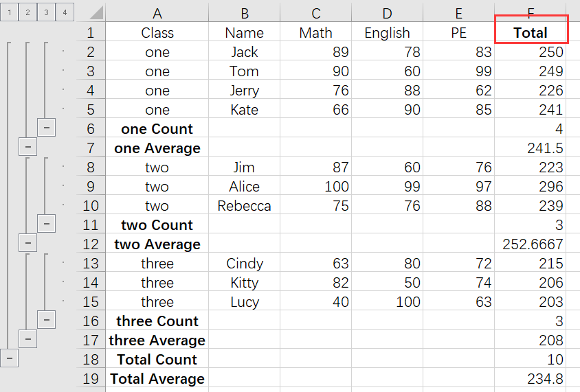Show all detail with outline level 4
Image resolution: width=580 pixels, height=392 pixels.
click(x=65, y=12)
